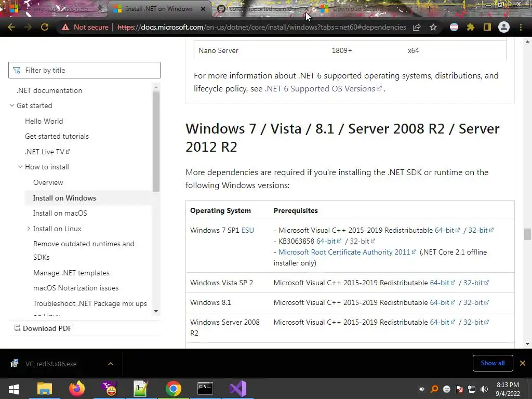The height and width of the screenshot is (399, 532).
Task: Open KB3063858 32-bit link
Action: coord(362,241)
